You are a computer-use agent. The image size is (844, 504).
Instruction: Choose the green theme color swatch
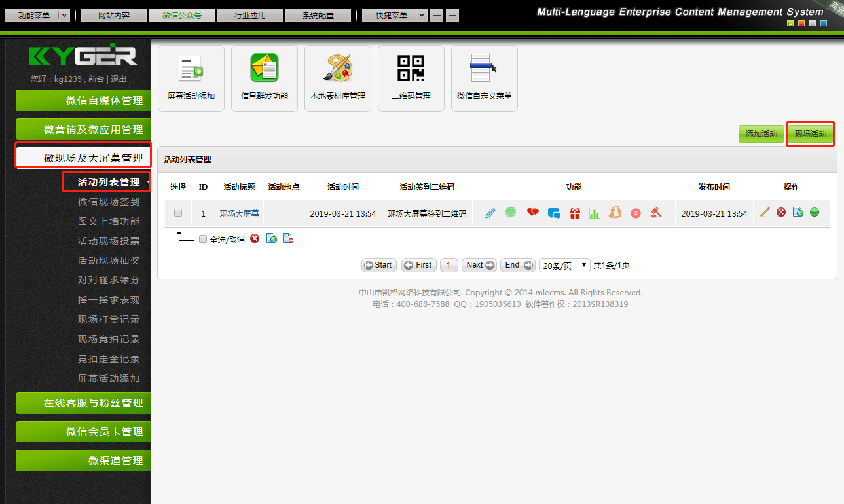790,24
